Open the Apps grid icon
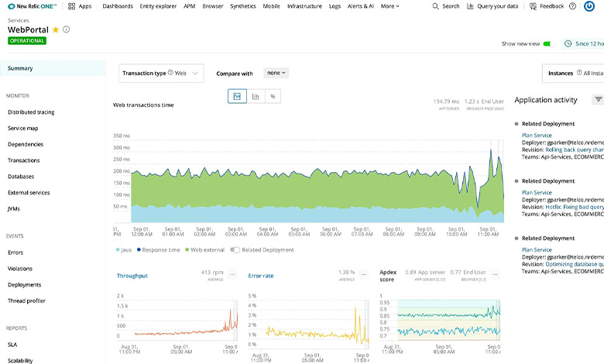 click(x=72, y=6)
